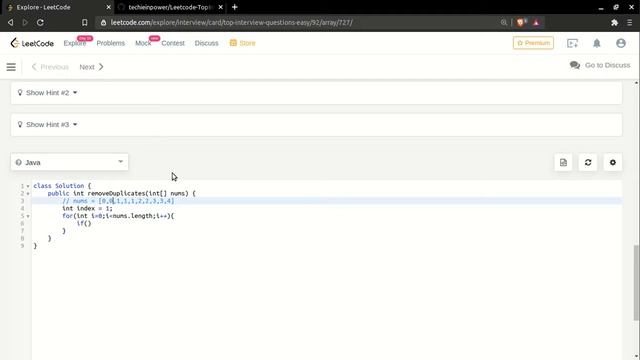This screenshot has height=360, width=640.
Task: Open the Mock nav item
Action: click(143, 43)
